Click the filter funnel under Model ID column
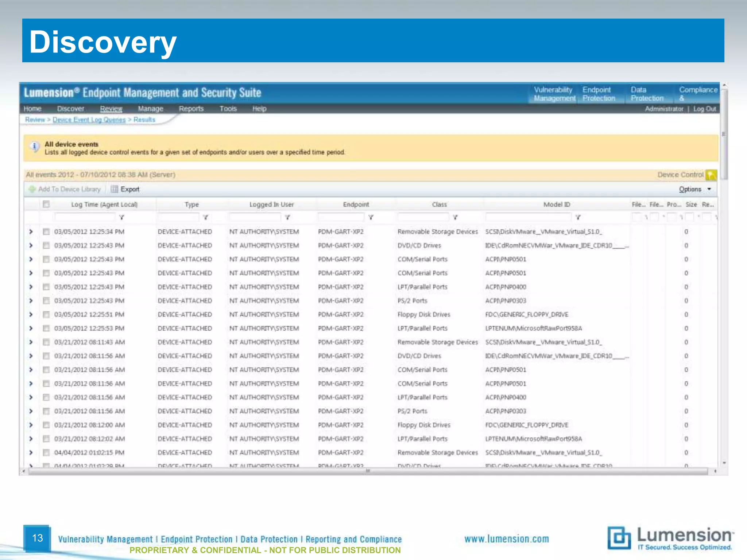The width and height of the screenshot is (747, 560). point(578,217)
